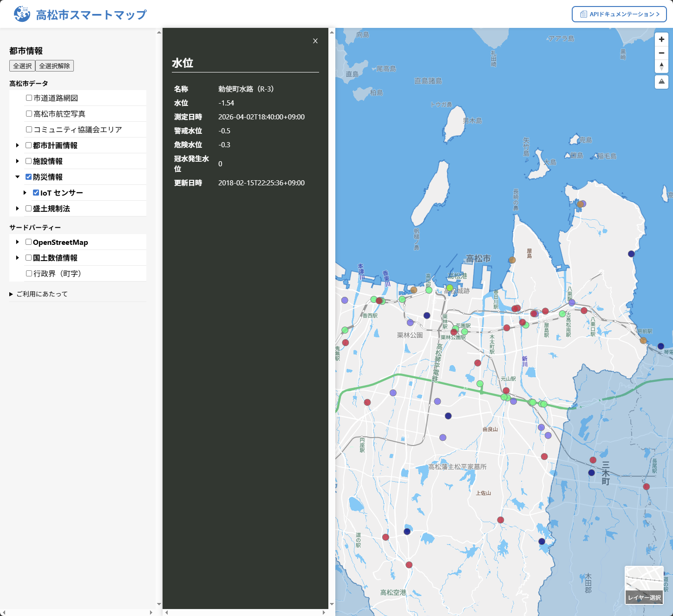Toggle the 高松市航空写真 checkbox
Screen dimensions: 673x616
(29, 114)
